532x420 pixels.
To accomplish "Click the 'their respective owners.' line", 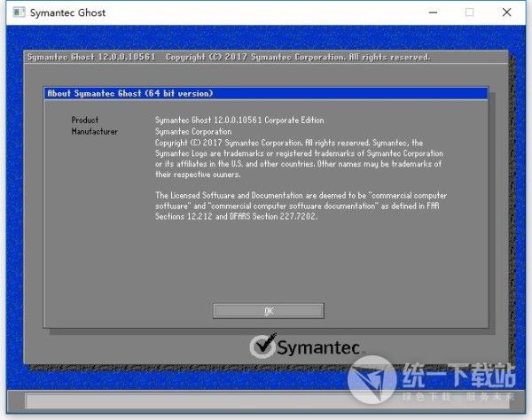I will 198,175.
